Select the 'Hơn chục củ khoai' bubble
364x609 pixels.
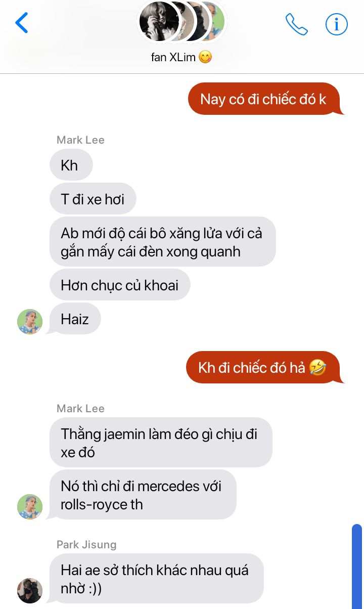pos(120,285)
